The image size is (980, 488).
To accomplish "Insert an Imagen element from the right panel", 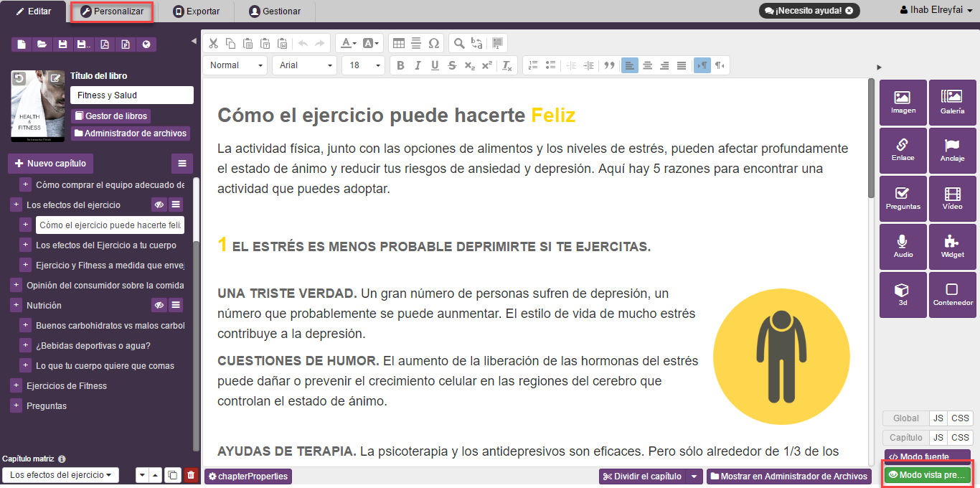I will [x=903, y=103].
